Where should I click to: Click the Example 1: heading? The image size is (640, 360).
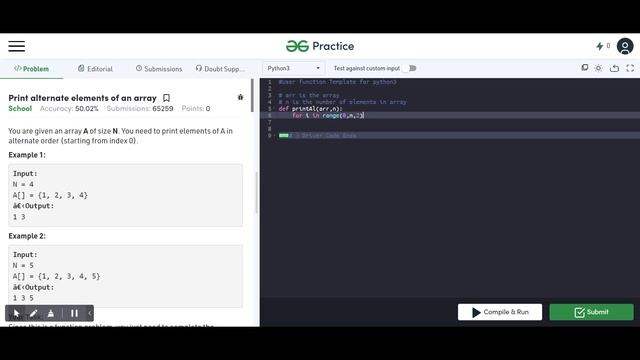pyautogui.click(x=27, y=155)
